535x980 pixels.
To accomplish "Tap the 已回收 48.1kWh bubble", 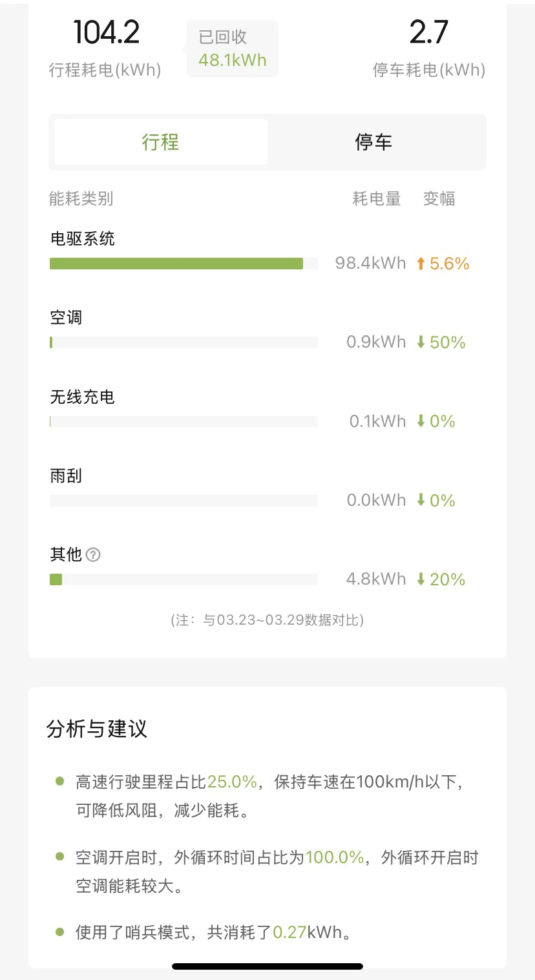I will point(233,49).
